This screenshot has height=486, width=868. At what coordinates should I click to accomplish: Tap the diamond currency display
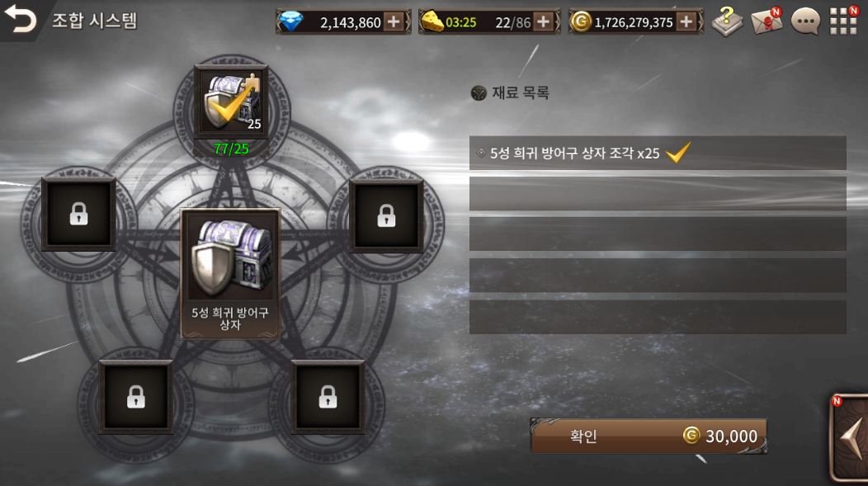click(x=343, y=22)
